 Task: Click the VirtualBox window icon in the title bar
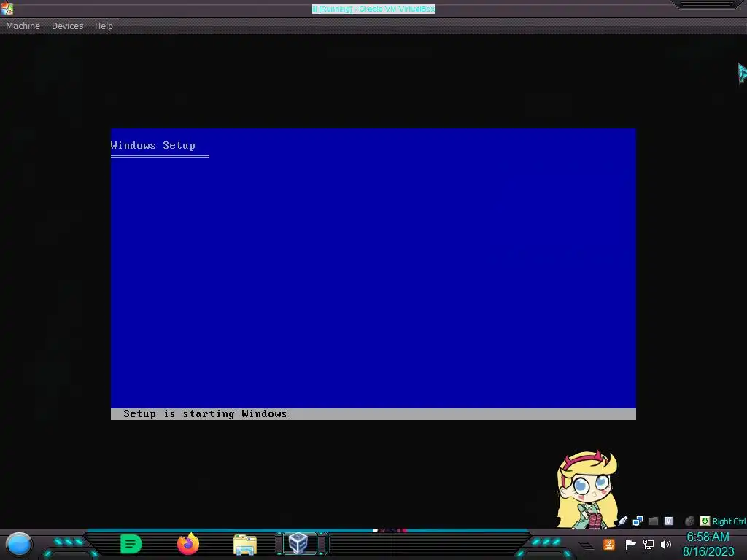(7, 8)
